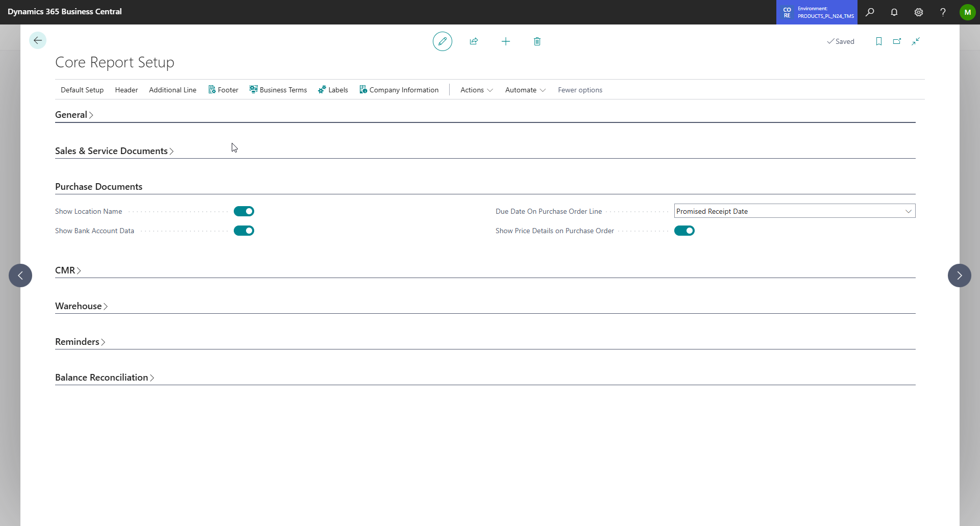Click the back arrow button

pos(38,40)
